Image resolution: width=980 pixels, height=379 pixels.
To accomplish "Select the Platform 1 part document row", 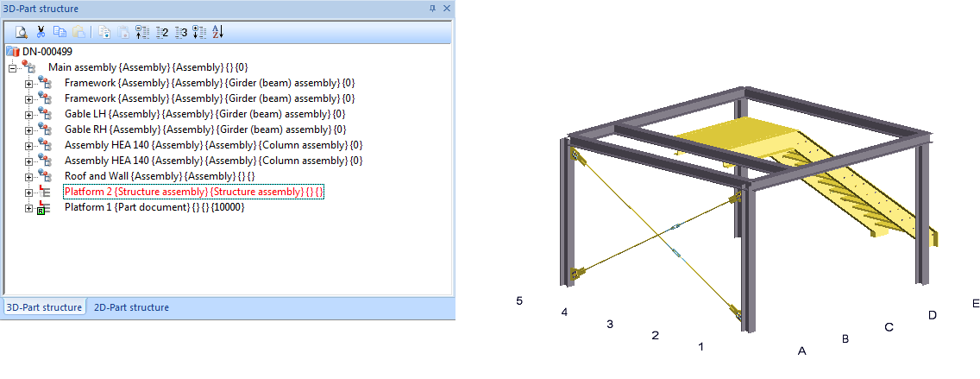I will point(154,208).
